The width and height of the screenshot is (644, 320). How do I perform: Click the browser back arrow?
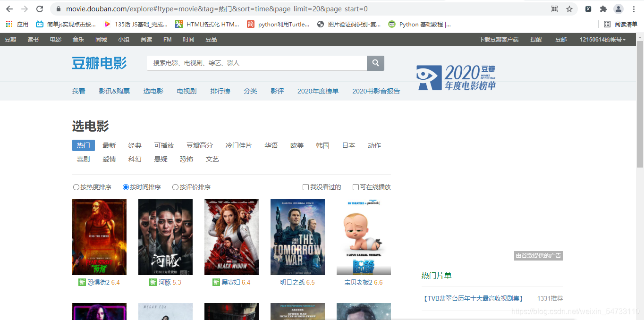point(9,9)
